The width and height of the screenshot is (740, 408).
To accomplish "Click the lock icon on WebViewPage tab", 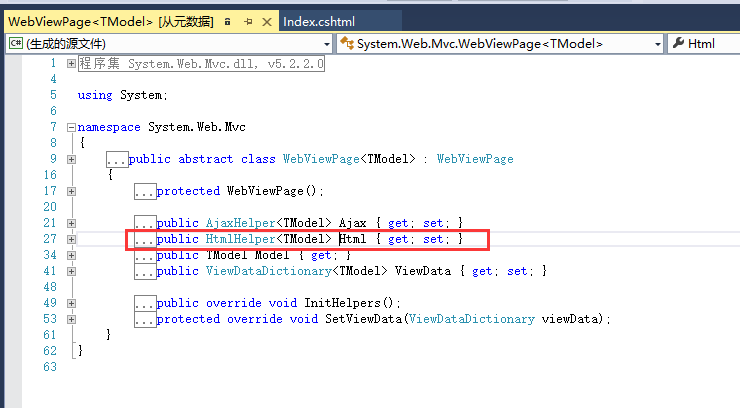I will click(x=227, y=22).
